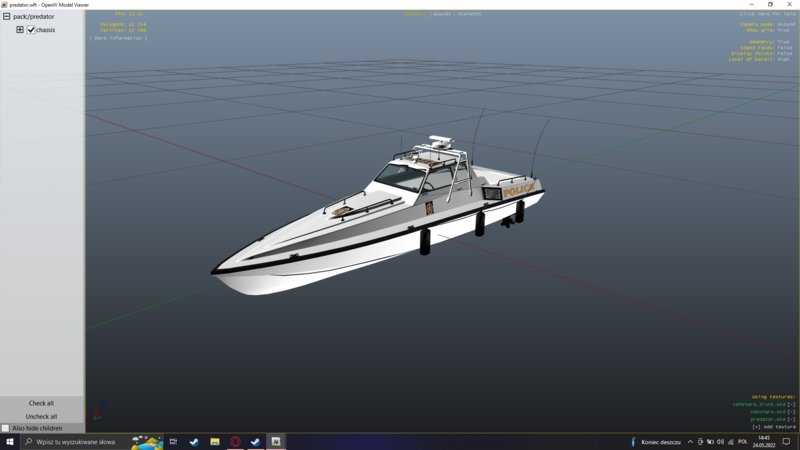The width and height of the screenshot is (800, 450).
Task: Select the chassis tree label
Action: (x=45, y=30)
